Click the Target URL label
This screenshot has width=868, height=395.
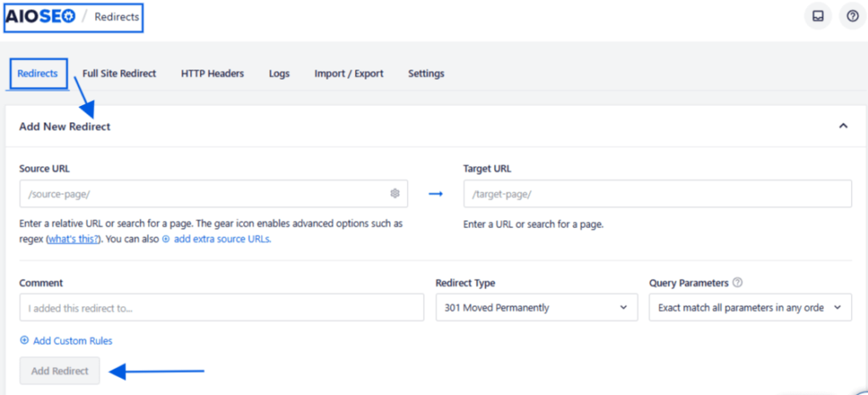click(487, 168)
